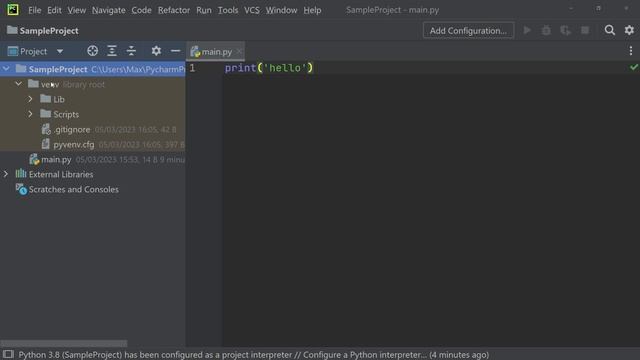
Task: Click the Stop square icon
Action: (x=585, y=30)
